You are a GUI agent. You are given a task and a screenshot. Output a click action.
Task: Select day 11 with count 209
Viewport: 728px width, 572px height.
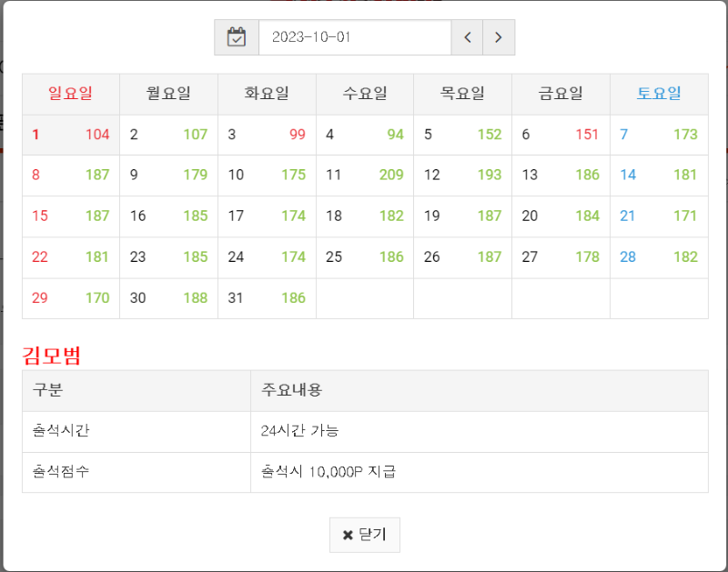coord(365,175)
